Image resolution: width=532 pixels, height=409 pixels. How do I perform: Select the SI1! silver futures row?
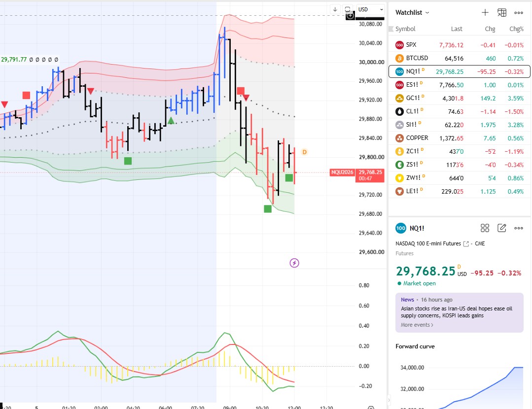[x=460, y=125]
